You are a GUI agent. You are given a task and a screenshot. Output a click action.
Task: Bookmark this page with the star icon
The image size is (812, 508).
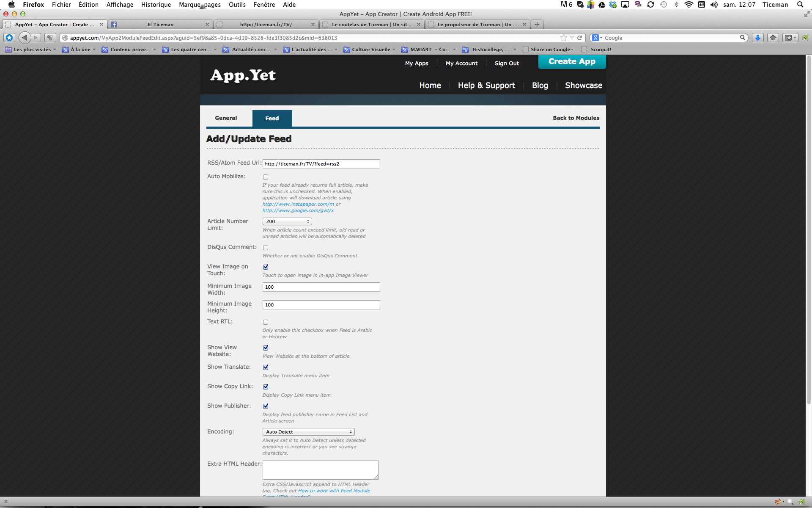pyautogui.click(x=563, y=38)
